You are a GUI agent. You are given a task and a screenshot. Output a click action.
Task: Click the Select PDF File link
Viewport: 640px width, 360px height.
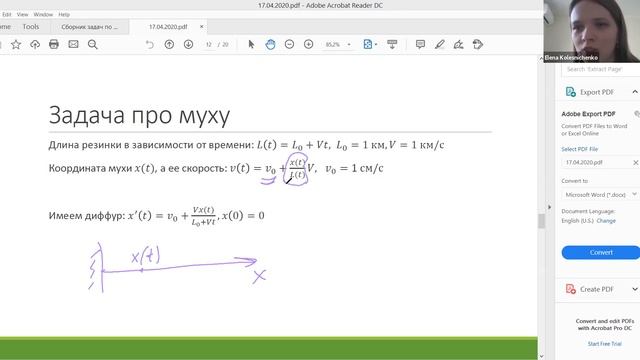click(x=580, y=149)
